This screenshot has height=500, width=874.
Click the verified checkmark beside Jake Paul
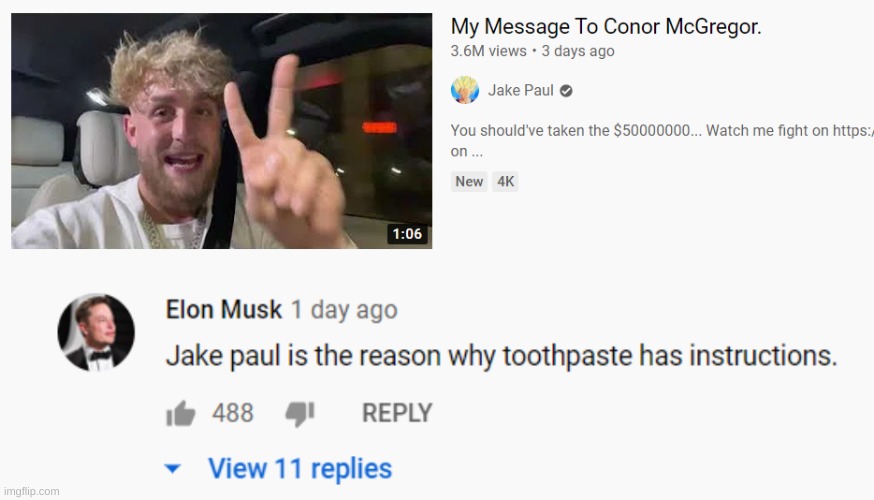coord(566,91)
